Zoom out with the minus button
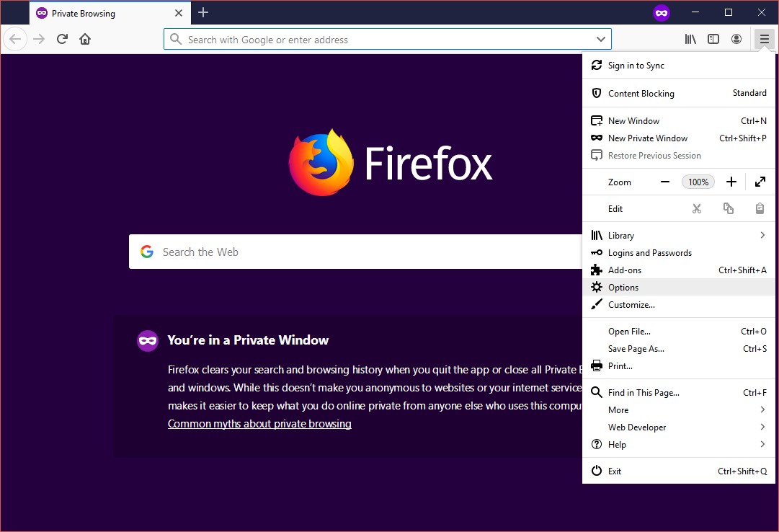The image size is (779, 532). point(665,182)
